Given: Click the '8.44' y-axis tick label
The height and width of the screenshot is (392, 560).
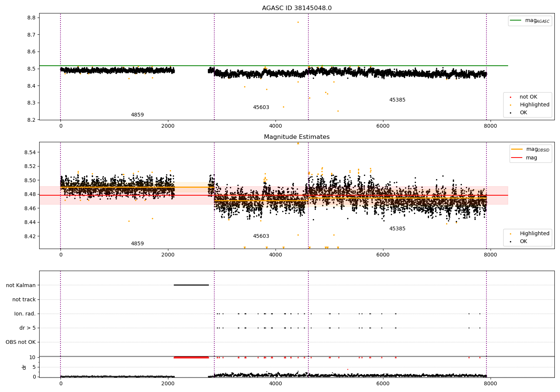Looking at the screenshot, I should click(30, 223).
